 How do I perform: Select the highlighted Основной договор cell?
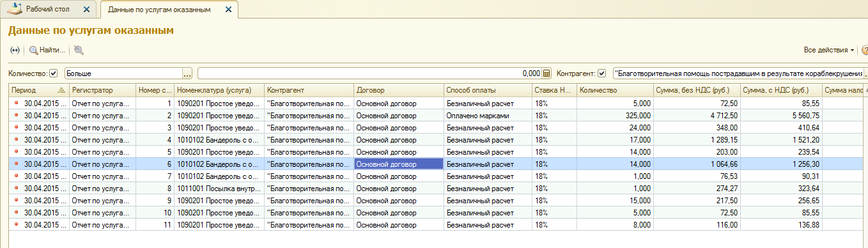coord(398,164)
